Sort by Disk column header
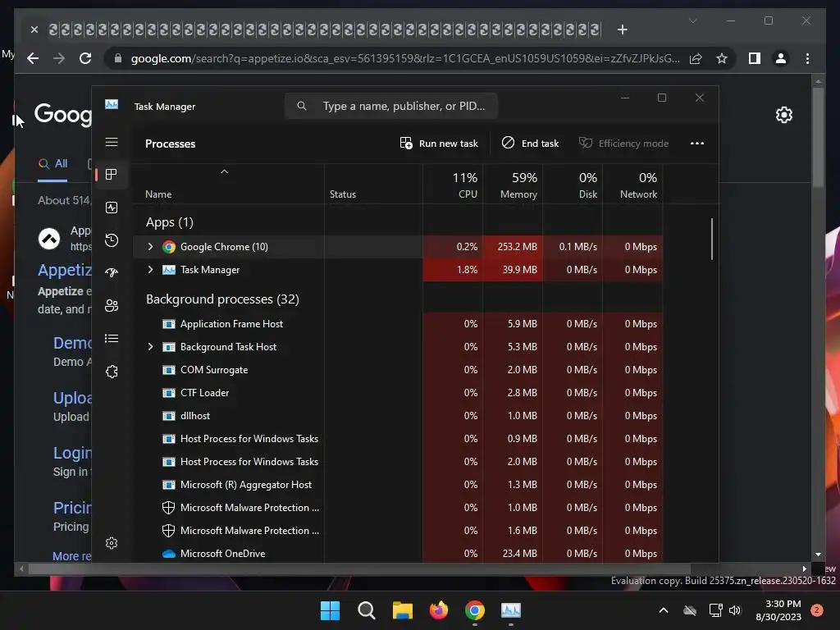This screenshot has height=630, width=840. [x=573, y=185]
